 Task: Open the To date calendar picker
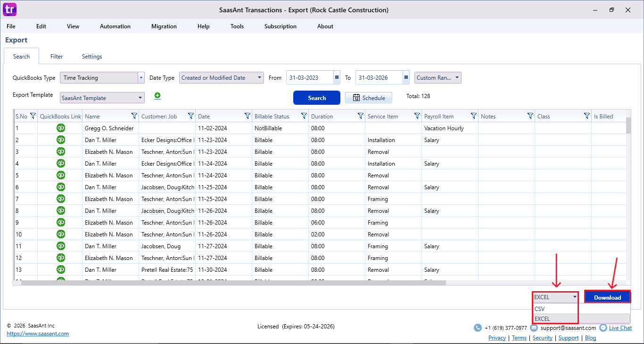tap(406, 78)
